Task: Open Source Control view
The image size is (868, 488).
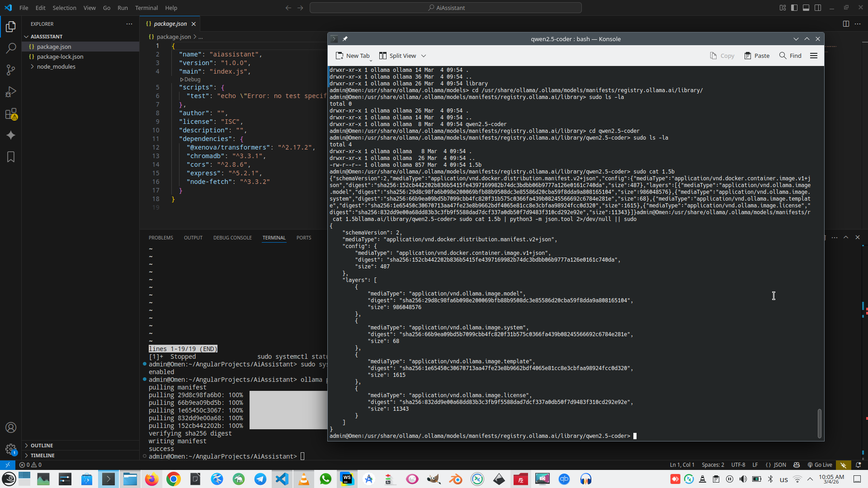Action: pyautogui.click(x=11, y=70)
